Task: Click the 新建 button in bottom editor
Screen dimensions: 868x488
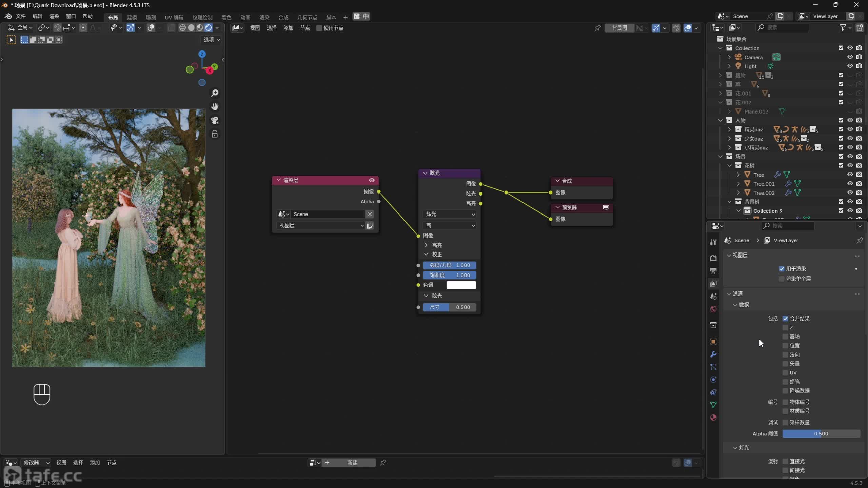Action: (x=352, y=463)
